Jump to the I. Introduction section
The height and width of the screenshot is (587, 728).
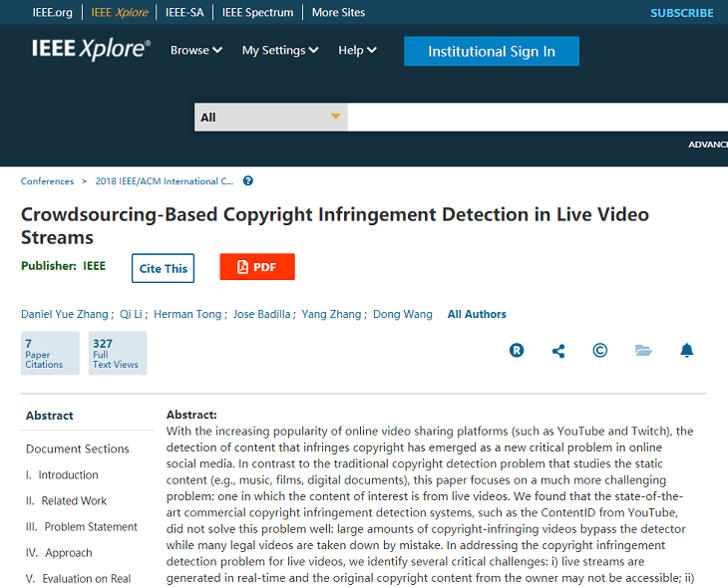pyautogui.click(x=62, y=474)
